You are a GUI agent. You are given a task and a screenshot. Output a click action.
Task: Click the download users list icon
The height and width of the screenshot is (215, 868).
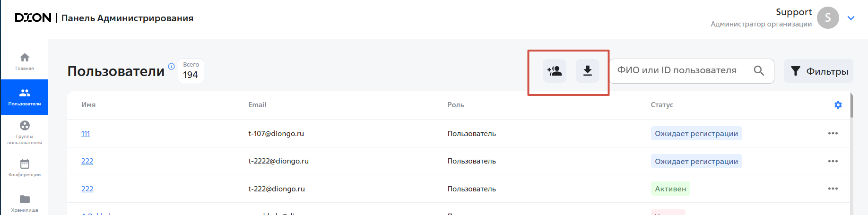pyautogui.click(x=587, y=71)
